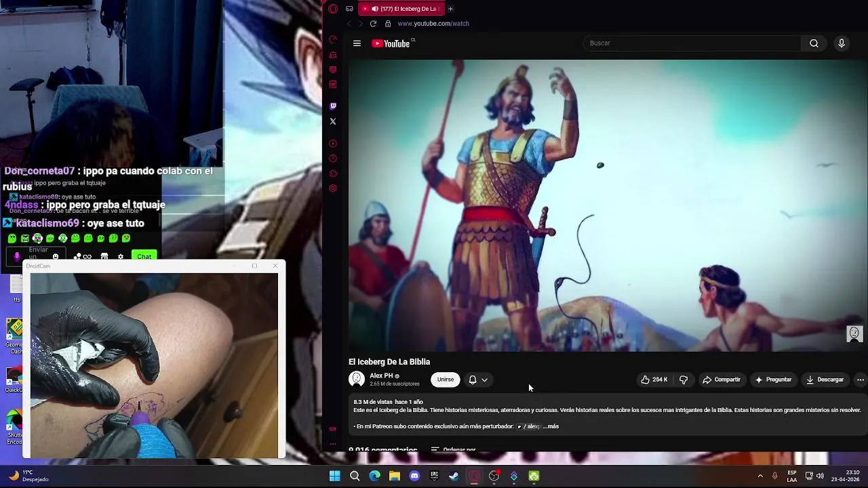Open comments Ordenar por sort menu
The image size is (868, 488).
point(454,449)
